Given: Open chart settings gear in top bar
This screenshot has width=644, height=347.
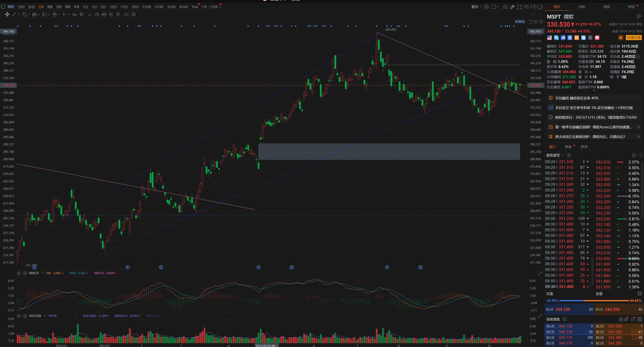Looking at the screenshot, I should (487, 7).
